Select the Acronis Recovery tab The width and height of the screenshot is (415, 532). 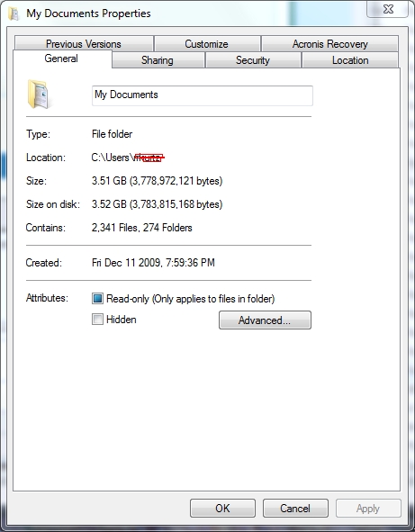(x=329, y=44)
